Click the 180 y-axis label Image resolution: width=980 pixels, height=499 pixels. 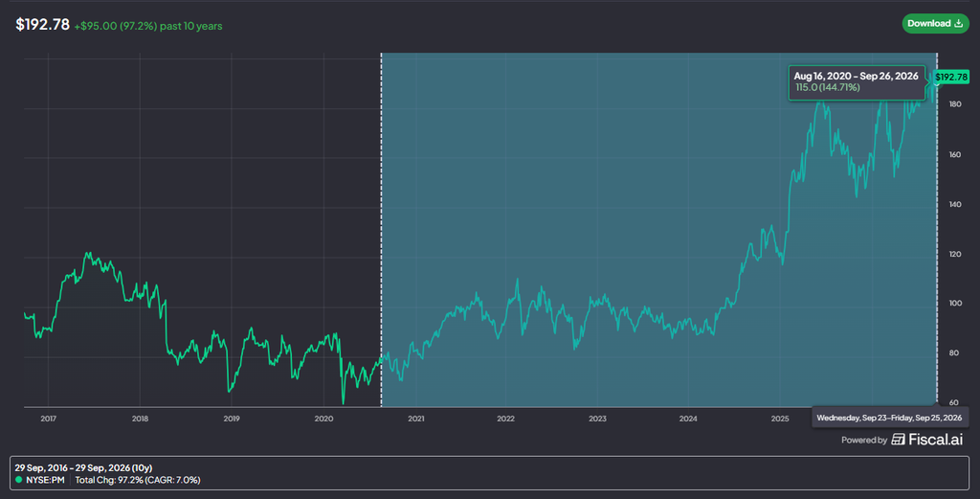pyautogui.click(x=955, y=104)
